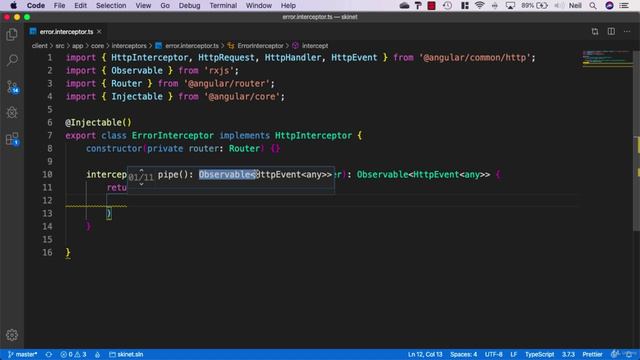Show previous signature overload with up arrow
The image size is (640, 360).
[141, 170]
